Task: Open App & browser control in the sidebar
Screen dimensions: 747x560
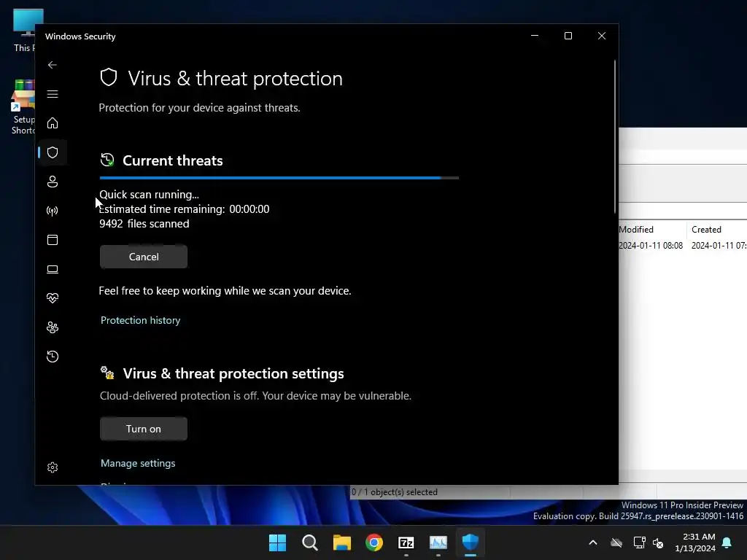Action: coord(53,240)
